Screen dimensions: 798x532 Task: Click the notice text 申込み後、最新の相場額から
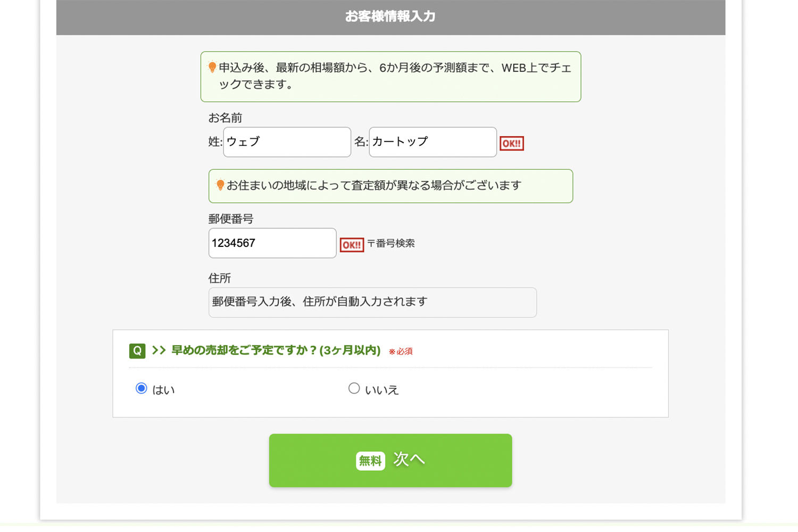click(x=395, y=76)
